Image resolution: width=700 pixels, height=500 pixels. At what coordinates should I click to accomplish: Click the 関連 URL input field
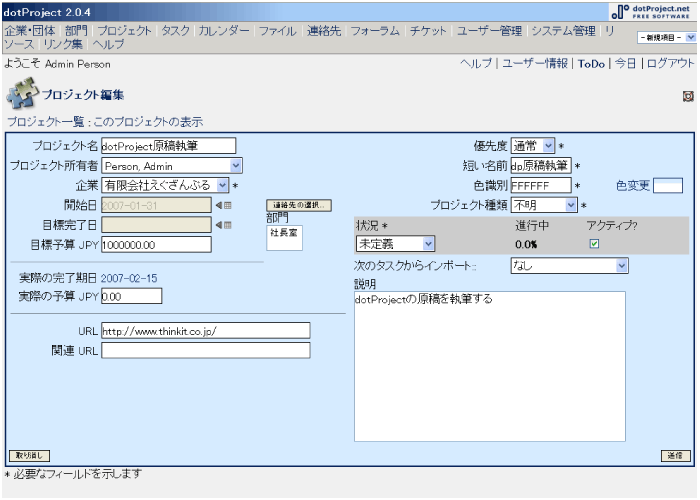(x=205, y=350)
